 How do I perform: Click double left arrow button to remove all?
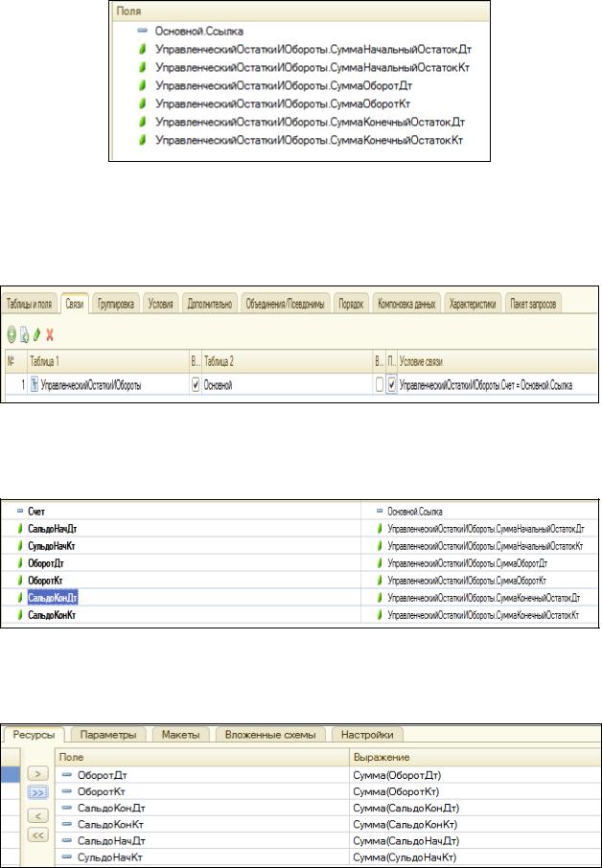[x=37, y=834]
